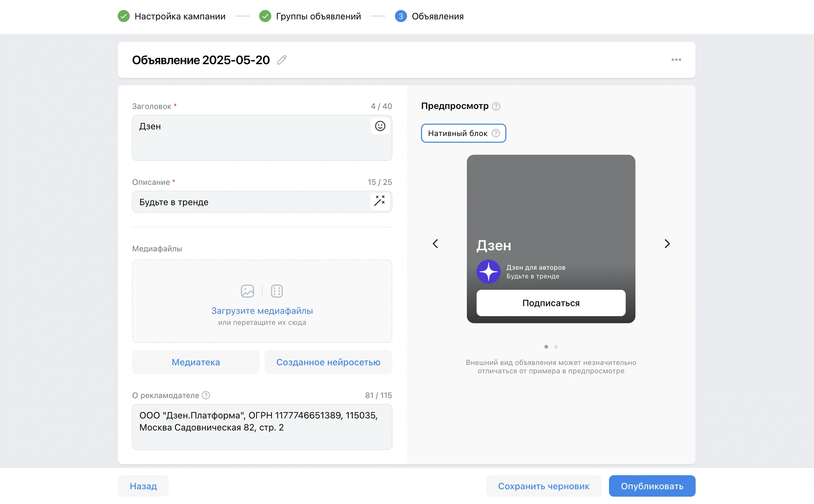Click the step 3 number badge

coord(400,16)
